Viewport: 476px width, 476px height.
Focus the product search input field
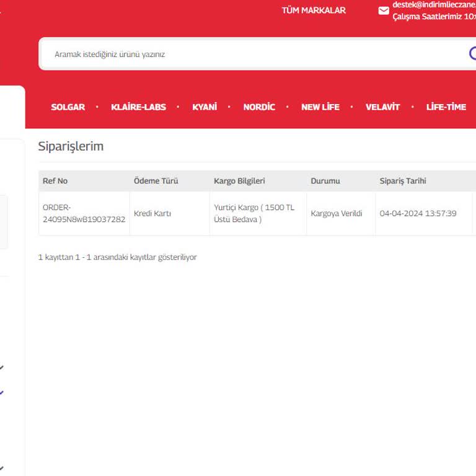[x=248, y=54]
